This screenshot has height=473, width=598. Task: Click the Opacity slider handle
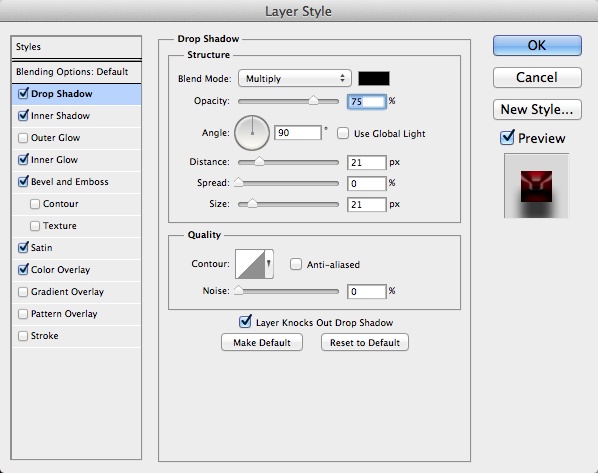[313, 100]
